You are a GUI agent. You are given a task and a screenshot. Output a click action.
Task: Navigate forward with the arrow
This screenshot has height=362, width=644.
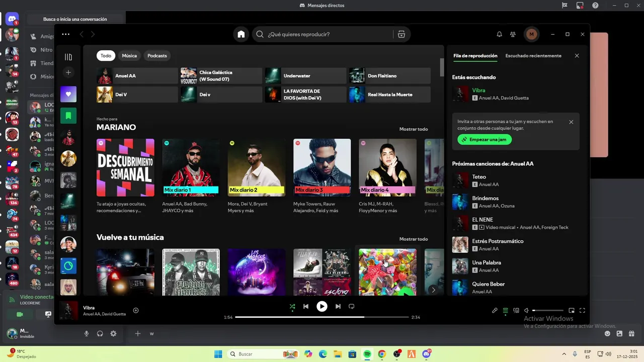(93, 34)
